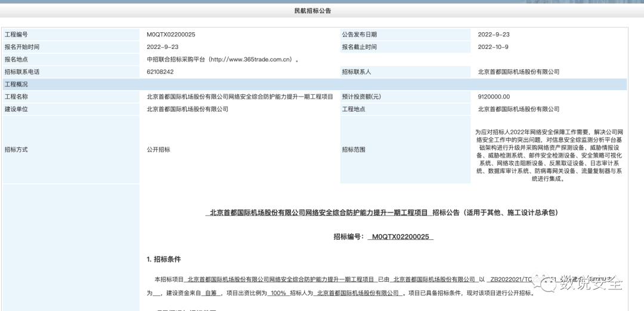
Task: Select the announcement date 2022-9-23 value
Action: click(x=494, y=35)
